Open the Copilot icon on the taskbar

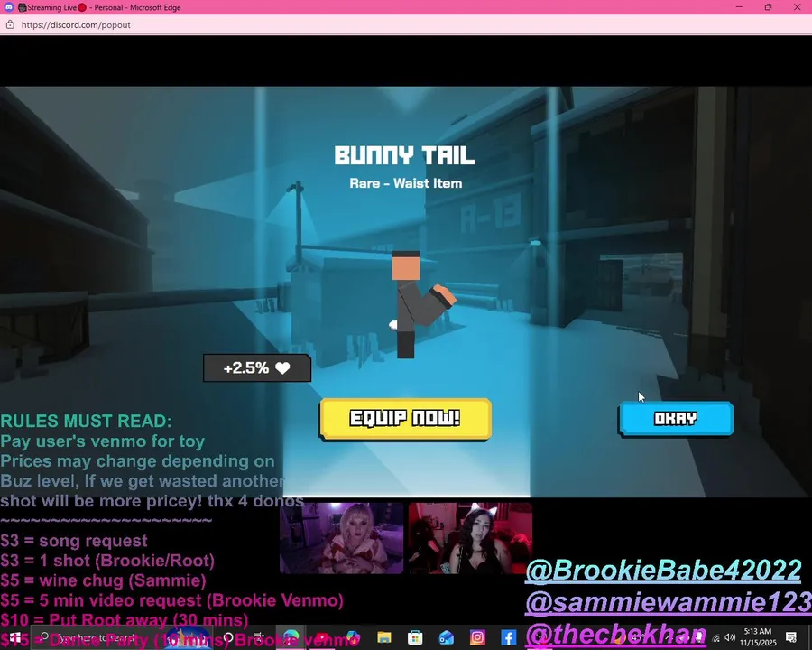tap(353, 637)
